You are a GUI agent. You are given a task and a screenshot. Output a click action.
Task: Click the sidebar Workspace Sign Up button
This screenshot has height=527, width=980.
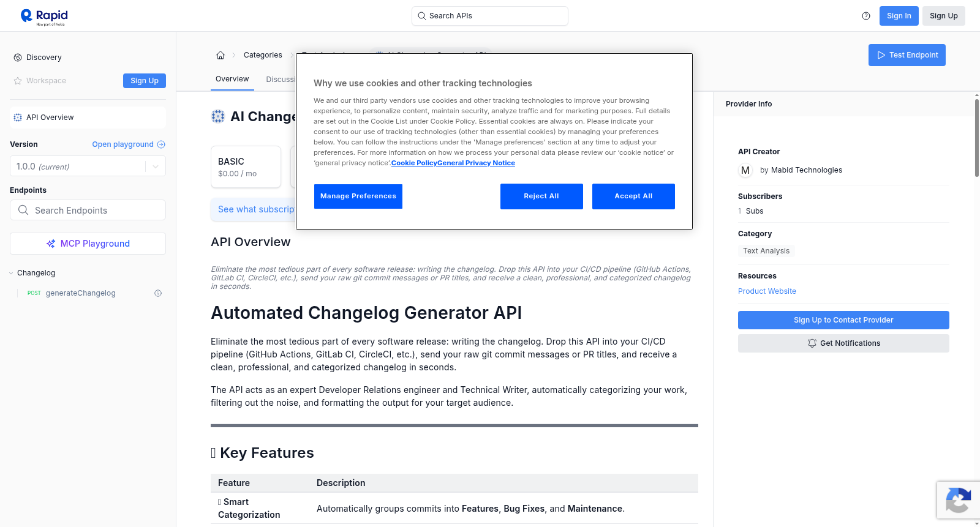(145, 81)
